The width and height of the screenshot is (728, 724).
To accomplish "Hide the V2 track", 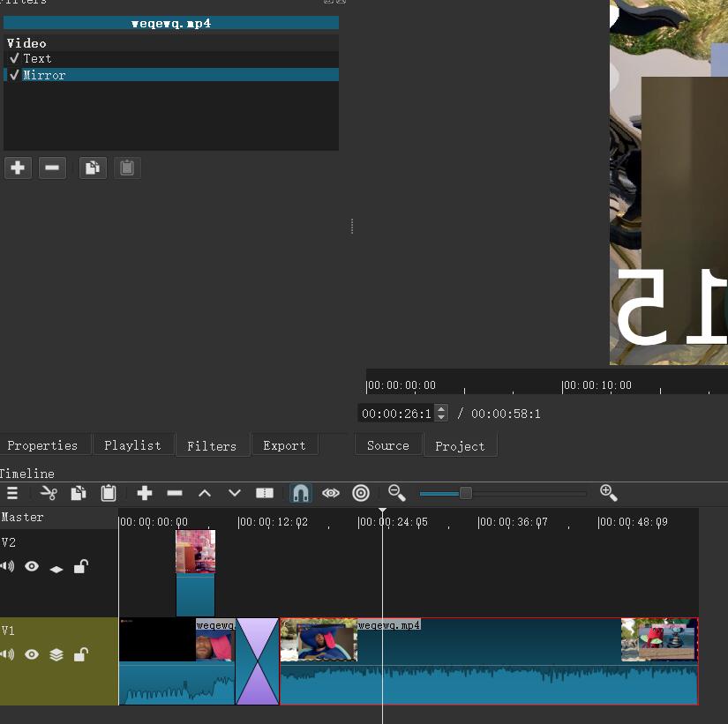I will 32,566.
